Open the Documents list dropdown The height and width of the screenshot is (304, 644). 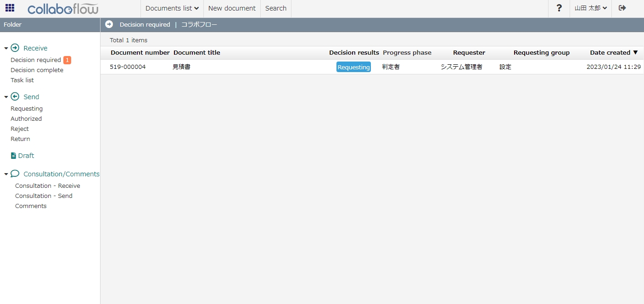point(172,8)
